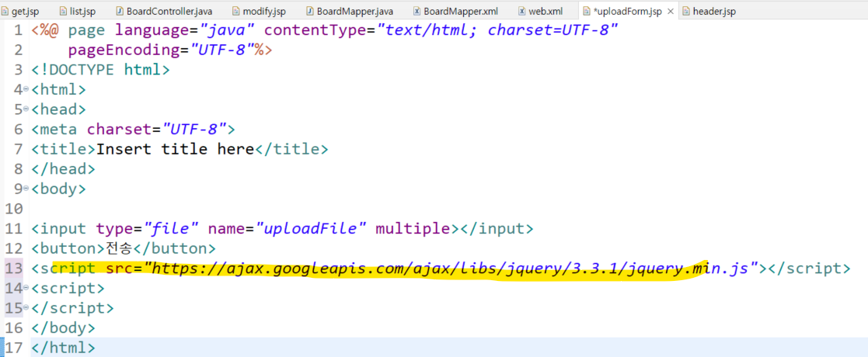Click the closing head tag on line 8
Viewport: 868px width, 357px height.
coord(63,169)
